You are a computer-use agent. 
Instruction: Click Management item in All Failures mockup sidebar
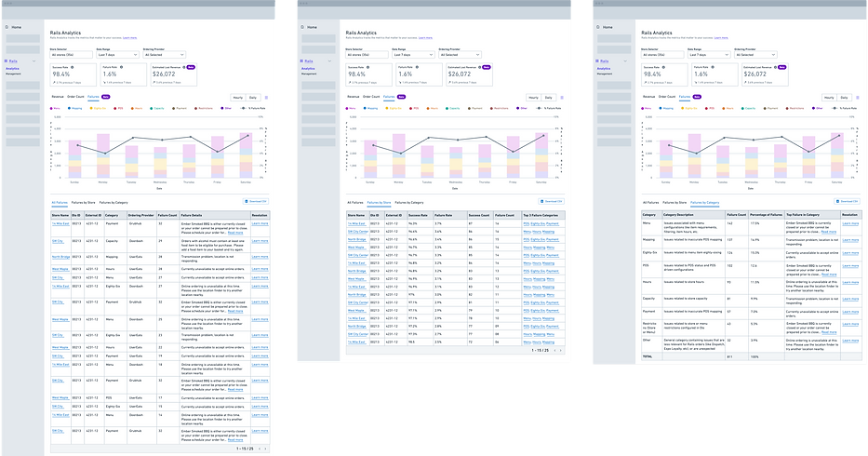pyautogui.click(x=13, y=74)
